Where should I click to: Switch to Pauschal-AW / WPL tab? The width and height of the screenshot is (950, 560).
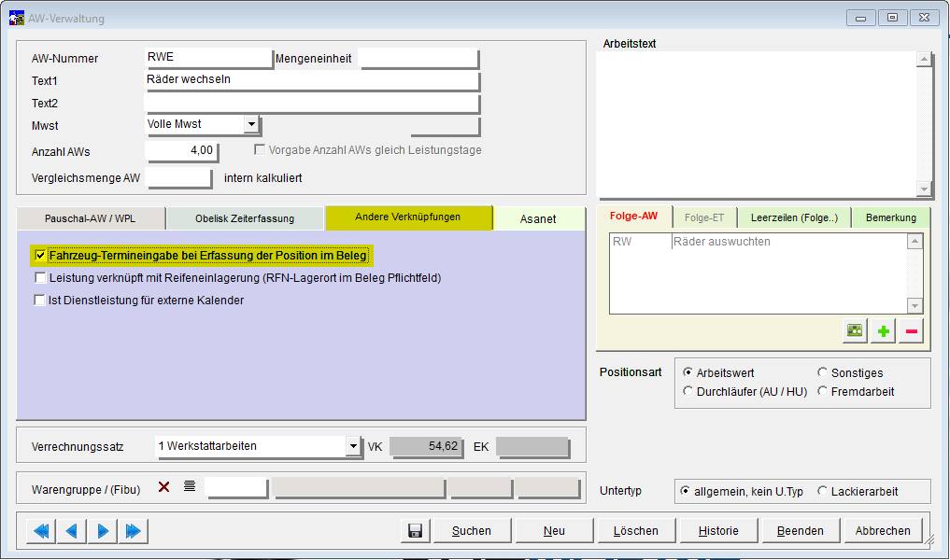click(91, 218)
